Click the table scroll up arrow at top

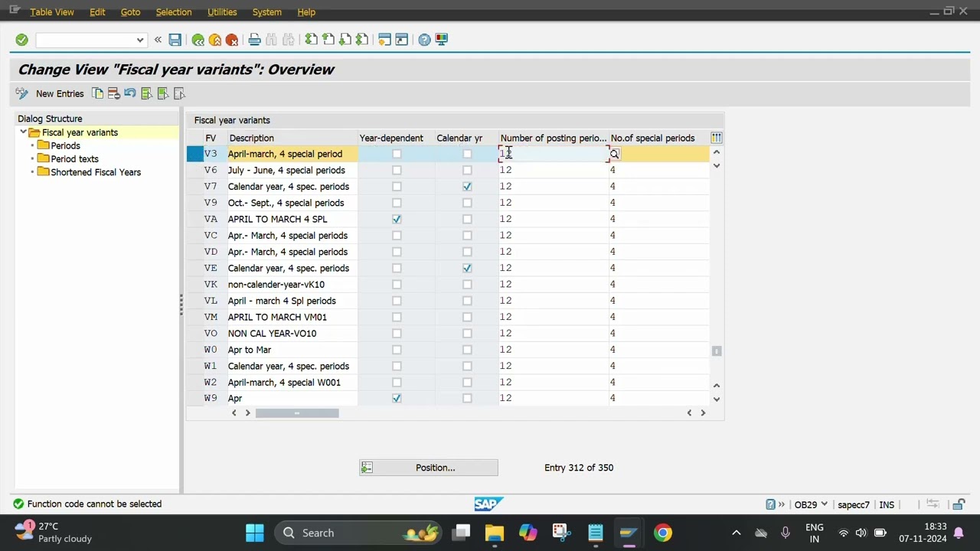(717, 152)
